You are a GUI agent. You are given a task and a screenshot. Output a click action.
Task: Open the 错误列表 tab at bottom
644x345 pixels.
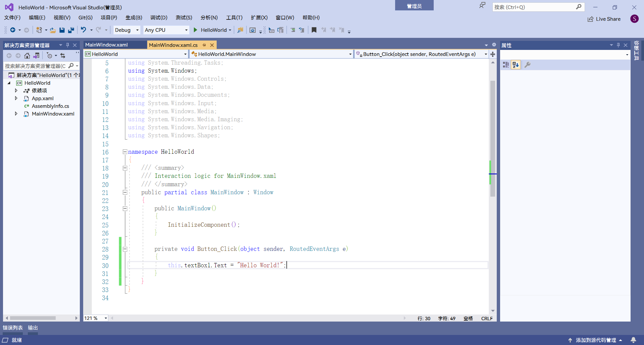[13, 328]
